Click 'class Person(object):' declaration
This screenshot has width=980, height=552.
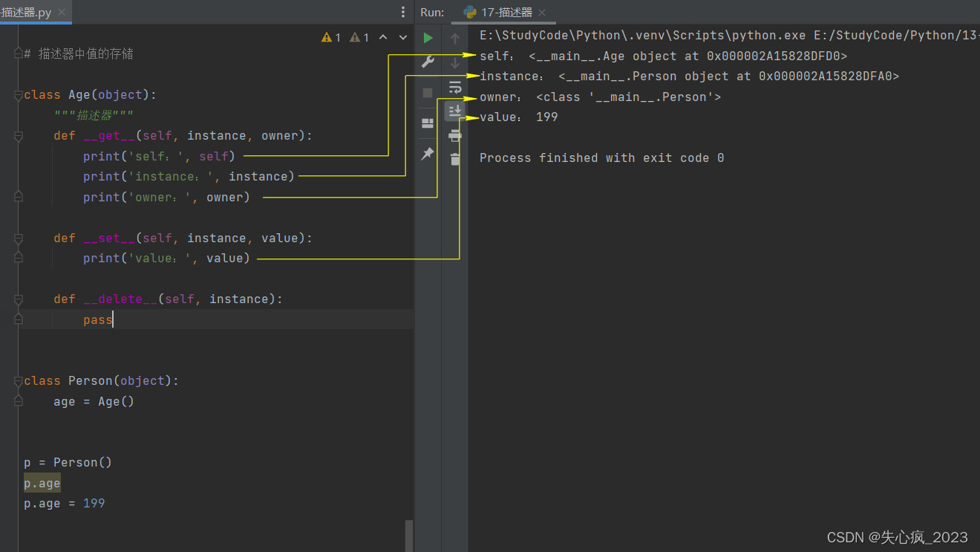pos(101,380)
